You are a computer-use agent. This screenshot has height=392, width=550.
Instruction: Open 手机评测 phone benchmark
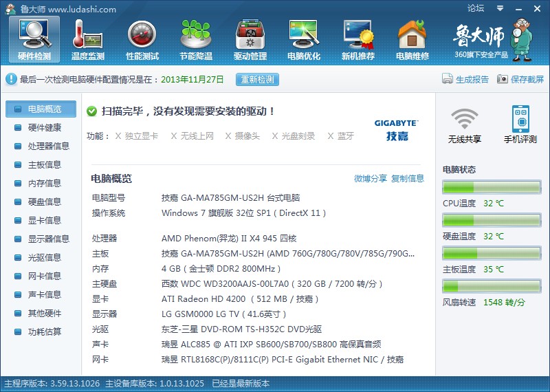520,125
